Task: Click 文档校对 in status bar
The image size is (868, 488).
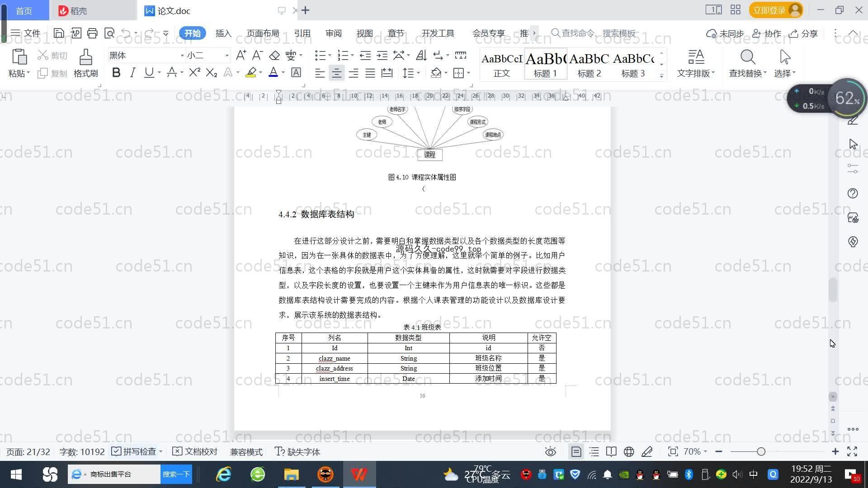Action: [195, 452]
